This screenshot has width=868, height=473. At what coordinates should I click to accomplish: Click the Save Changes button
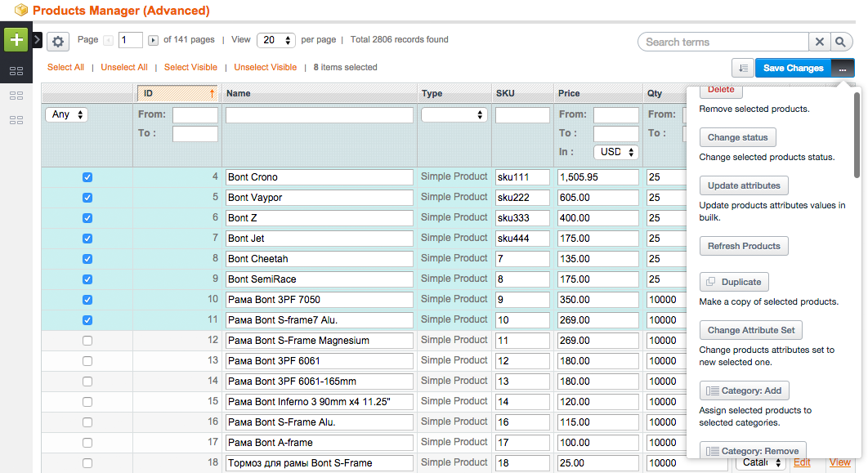click(794, 68)
